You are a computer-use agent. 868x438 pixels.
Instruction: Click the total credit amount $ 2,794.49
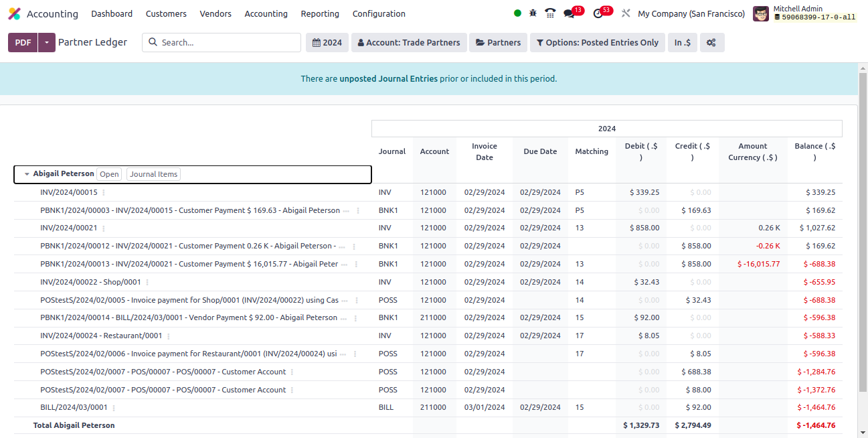click(x=693, y=425)
